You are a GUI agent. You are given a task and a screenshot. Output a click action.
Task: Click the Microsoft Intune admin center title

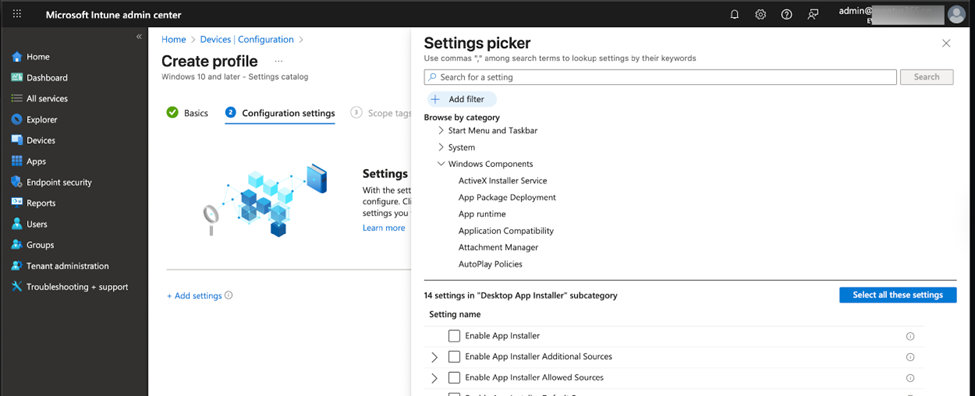pos(114,15)
